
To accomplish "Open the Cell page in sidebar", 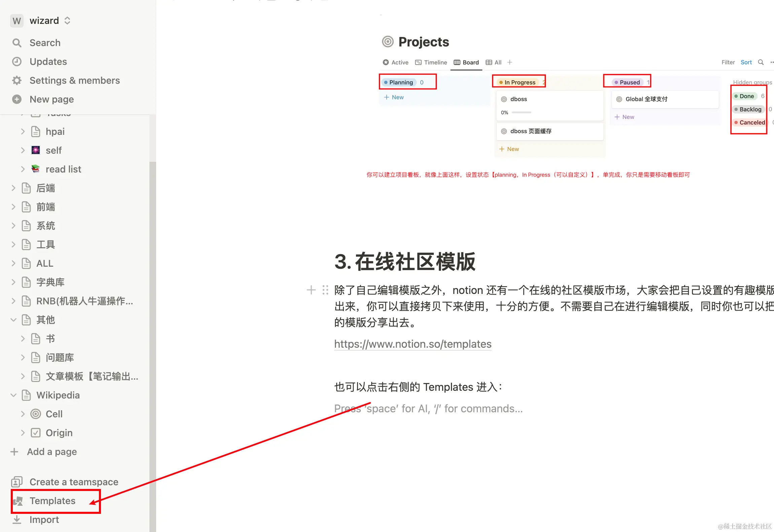I will [x=54, y=414].
